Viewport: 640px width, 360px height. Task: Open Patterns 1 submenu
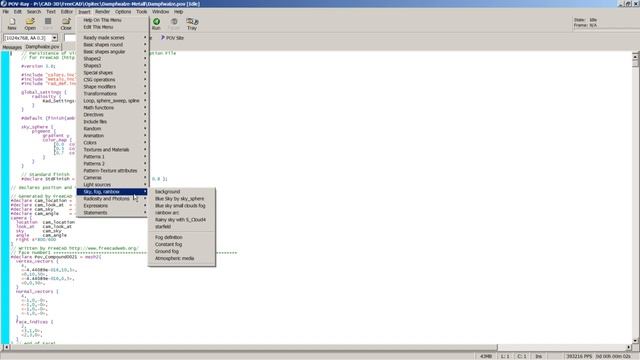coord(113,157)
